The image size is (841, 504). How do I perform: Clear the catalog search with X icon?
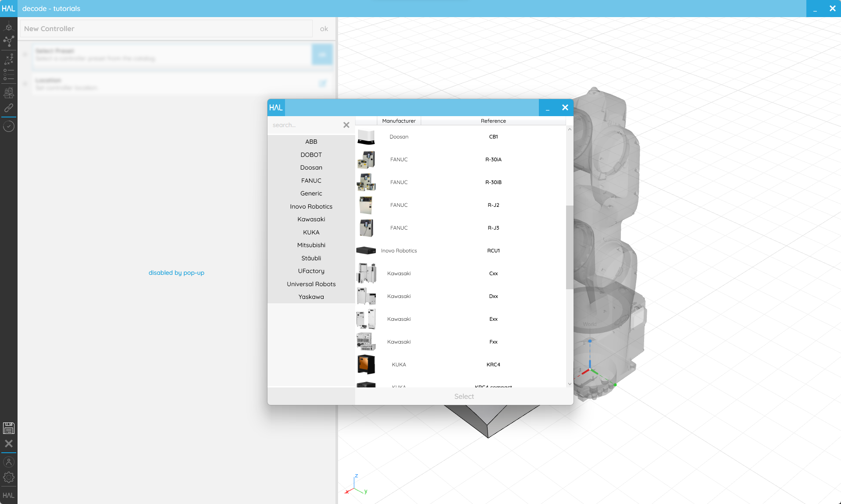346,125
